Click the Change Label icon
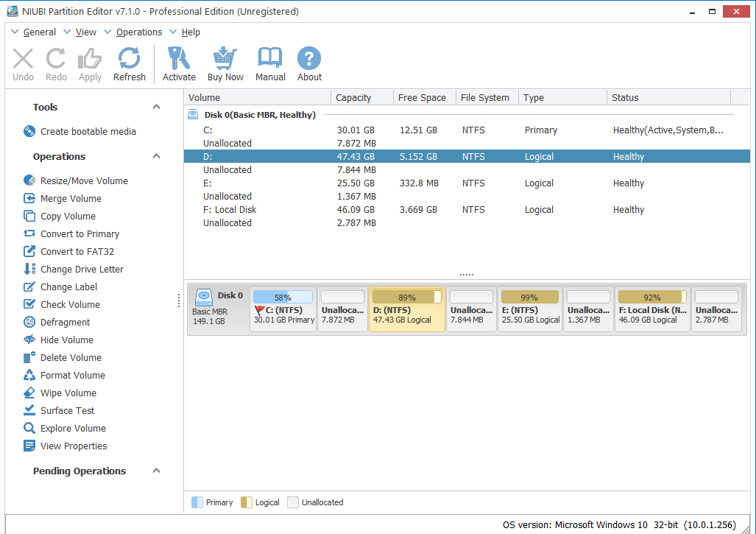The width and height of the screenshot is (756, 534). pos(29,287)
